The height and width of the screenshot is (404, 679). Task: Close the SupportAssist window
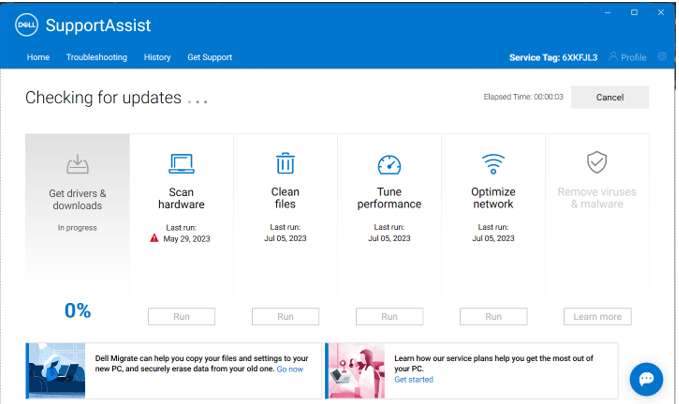(x=661, y=13)
